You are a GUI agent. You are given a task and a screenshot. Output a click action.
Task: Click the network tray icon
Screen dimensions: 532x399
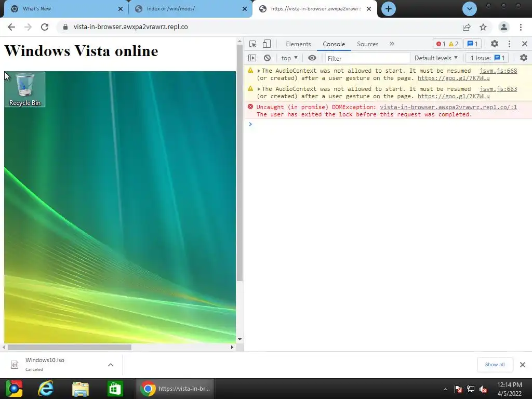pyautogui.click(x=471, y=389)
